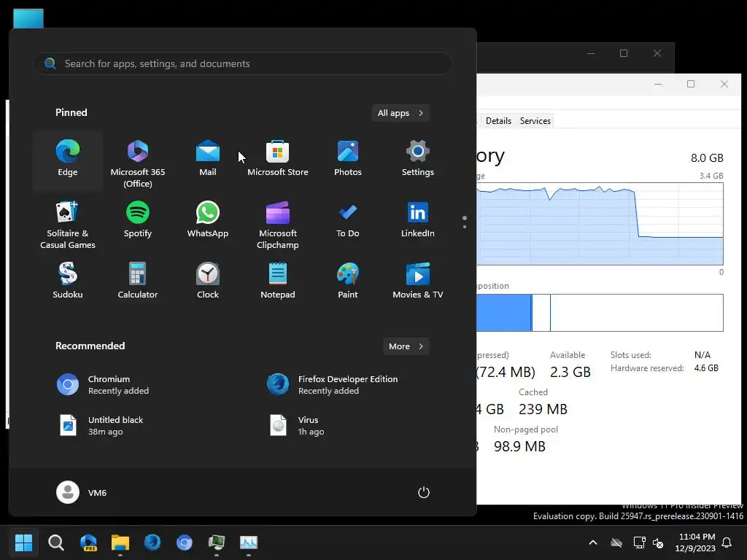Open the Untitled black recent file

click(137, 426)
